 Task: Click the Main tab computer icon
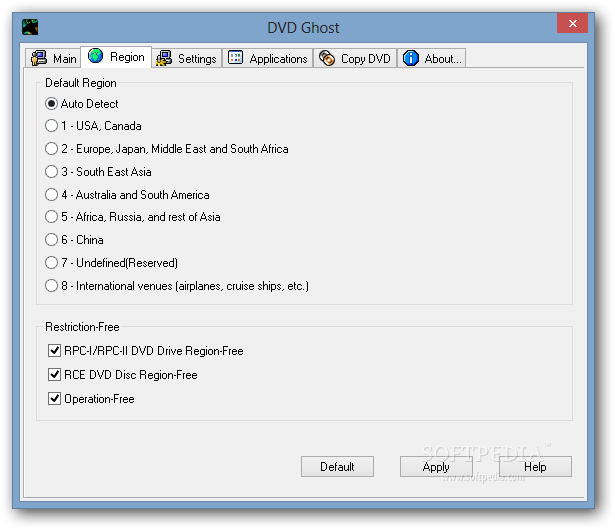[39, 58]
